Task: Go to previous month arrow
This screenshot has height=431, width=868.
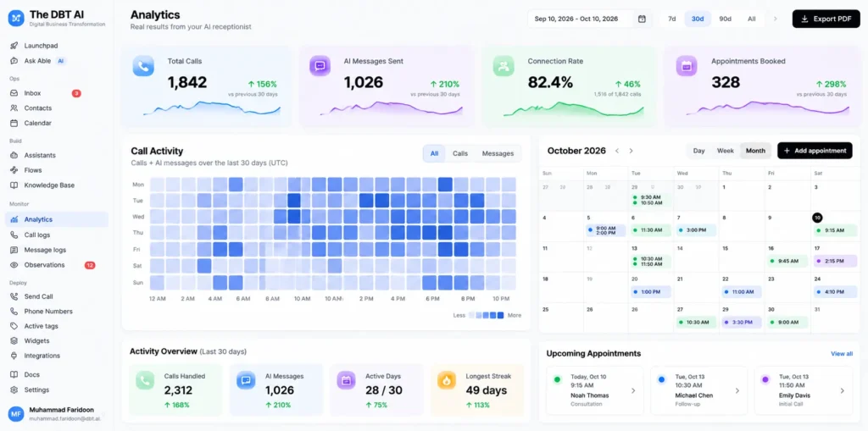Action: [x=617, y=151]
